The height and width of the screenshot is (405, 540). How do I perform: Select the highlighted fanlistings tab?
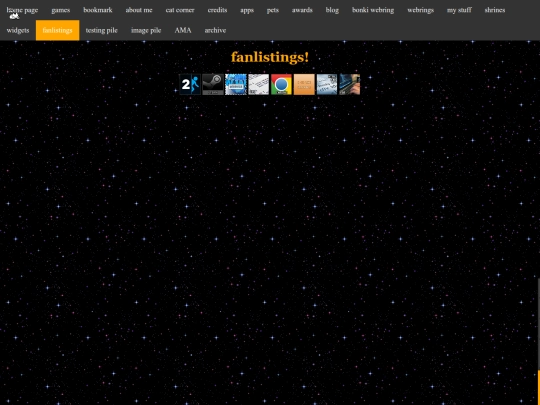pos(58,30)
